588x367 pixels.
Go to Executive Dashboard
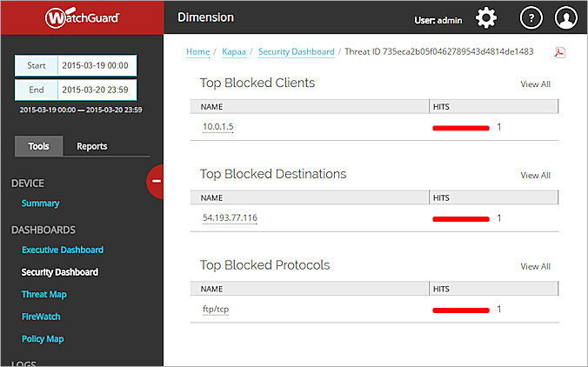(63, 250)
